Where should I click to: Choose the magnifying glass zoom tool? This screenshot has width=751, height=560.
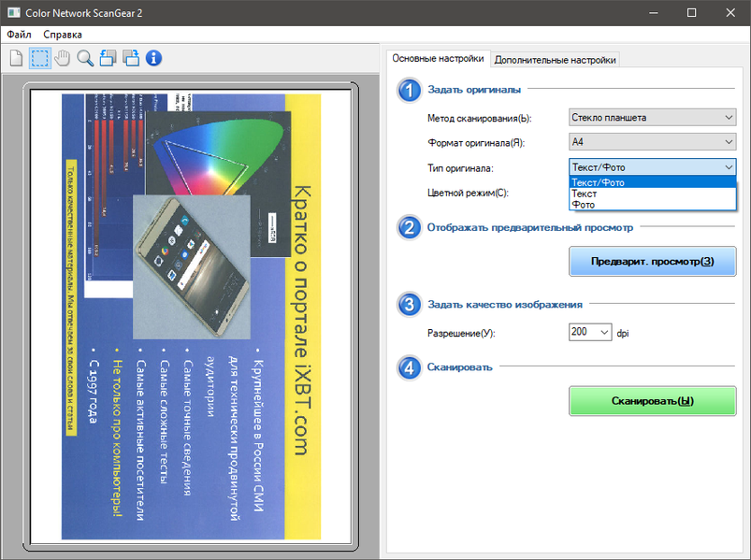(85, 58)
